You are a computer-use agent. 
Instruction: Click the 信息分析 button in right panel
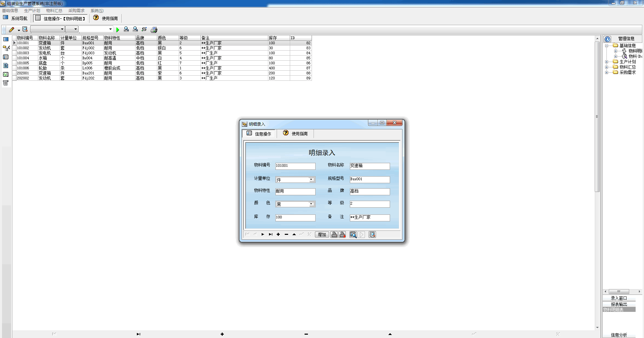click(x=619, y=335)
